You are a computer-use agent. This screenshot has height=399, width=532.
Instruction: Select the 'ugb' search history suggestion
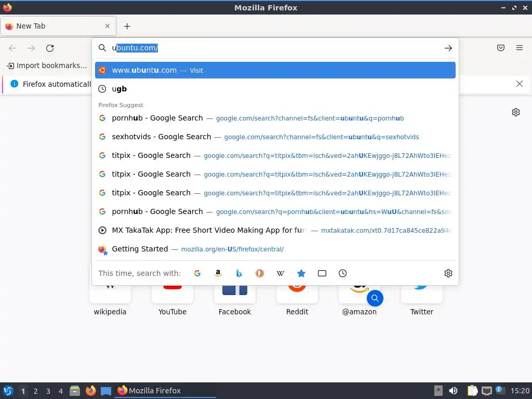[x=275, y=89]
